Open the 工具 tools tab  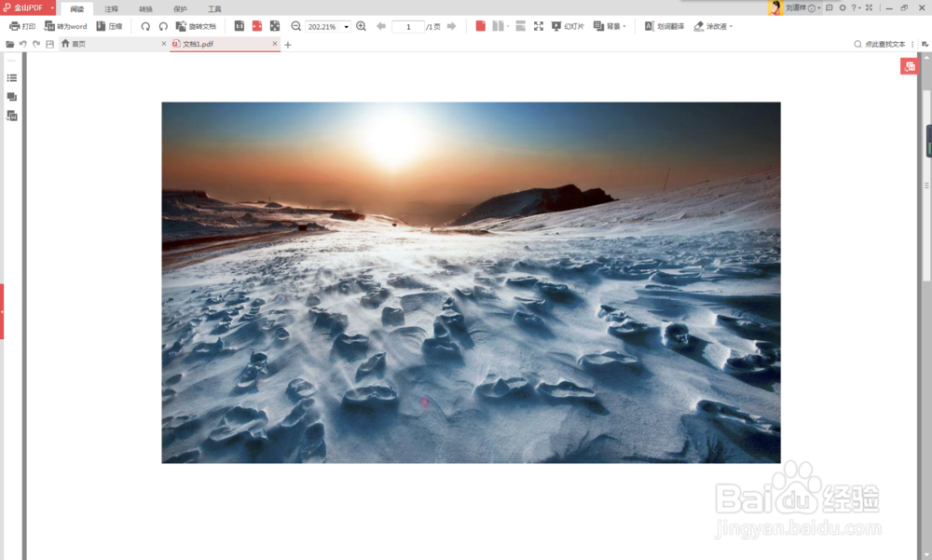pyautogui.click(x=213, y=8)
